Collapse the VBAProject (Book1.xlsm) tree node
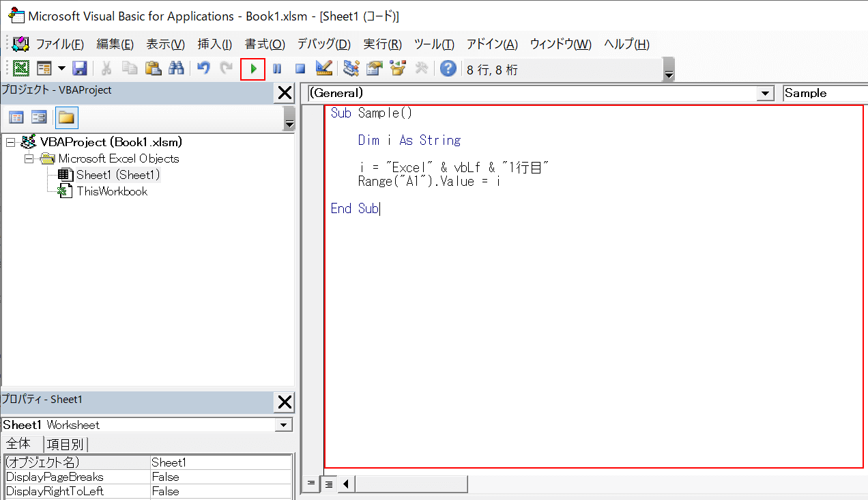The image size is (868, 500). coord(10,142)
